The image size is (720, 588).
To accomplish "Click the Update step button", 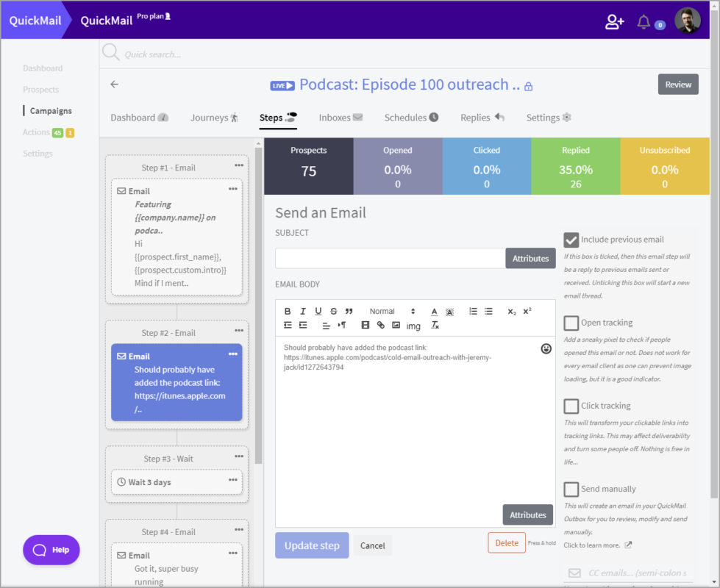I will coord(312,545).
